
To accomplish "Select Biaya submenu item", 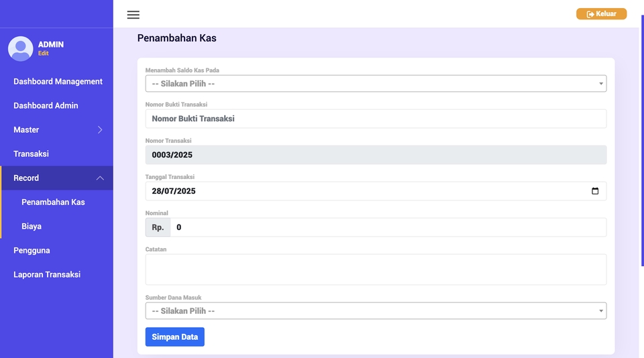I will click(x=32, y=226).
